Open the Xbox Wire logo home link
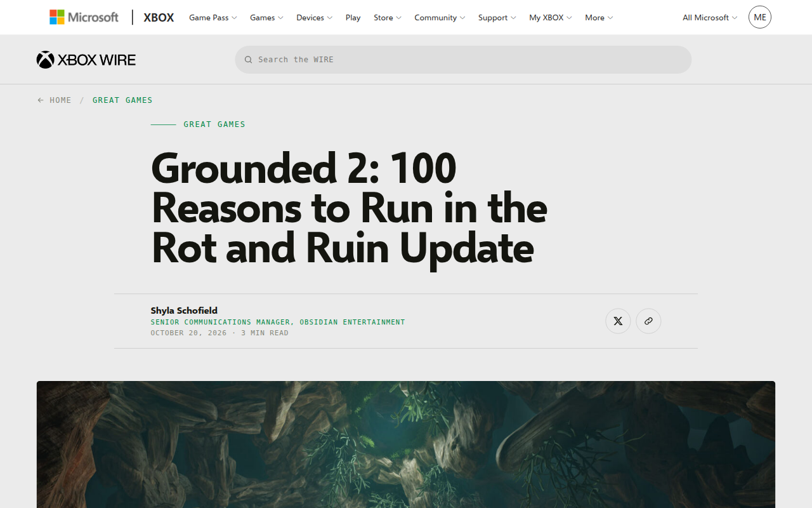 click(x=86, y=60)
